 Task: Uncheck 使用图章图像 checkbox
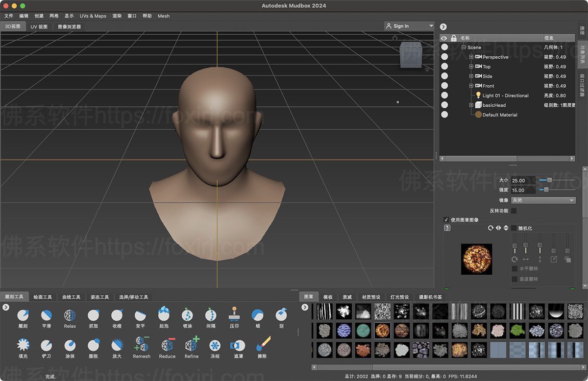pyautogui.click(x=446, y=220)
